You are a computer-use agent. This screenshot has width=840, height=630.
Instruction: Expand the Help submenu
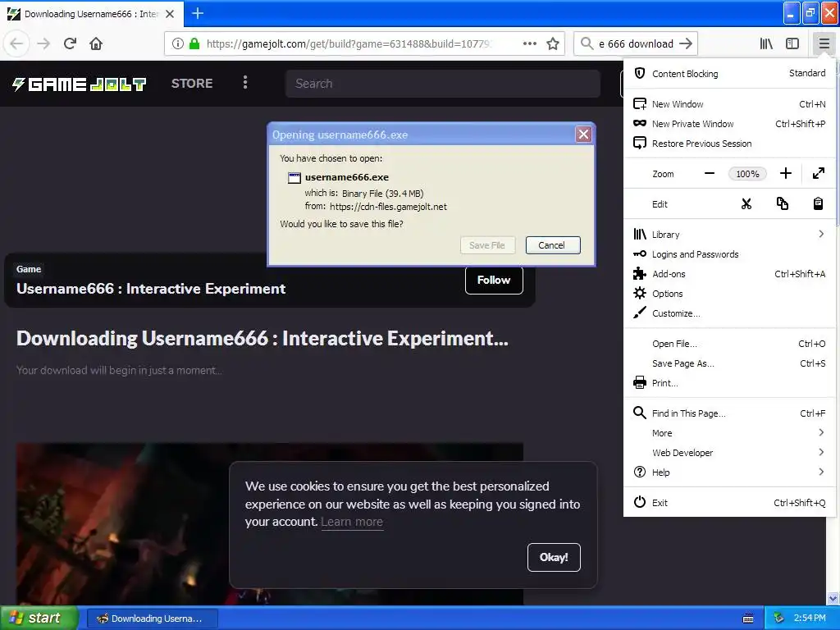(729, 472)
